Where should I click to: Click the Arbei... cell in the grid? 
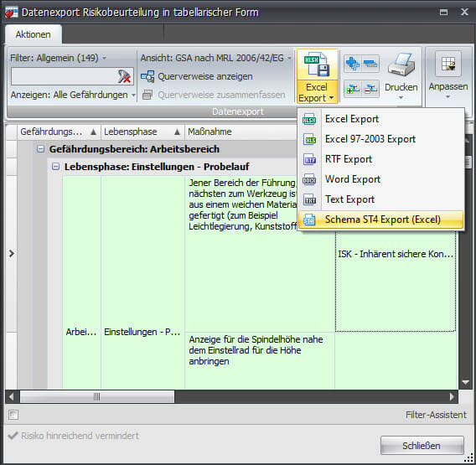(81, 332)
